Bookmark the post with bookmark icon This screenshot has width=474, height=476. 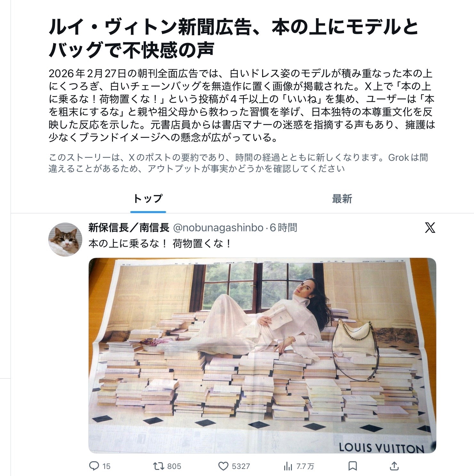click(353, 466)
